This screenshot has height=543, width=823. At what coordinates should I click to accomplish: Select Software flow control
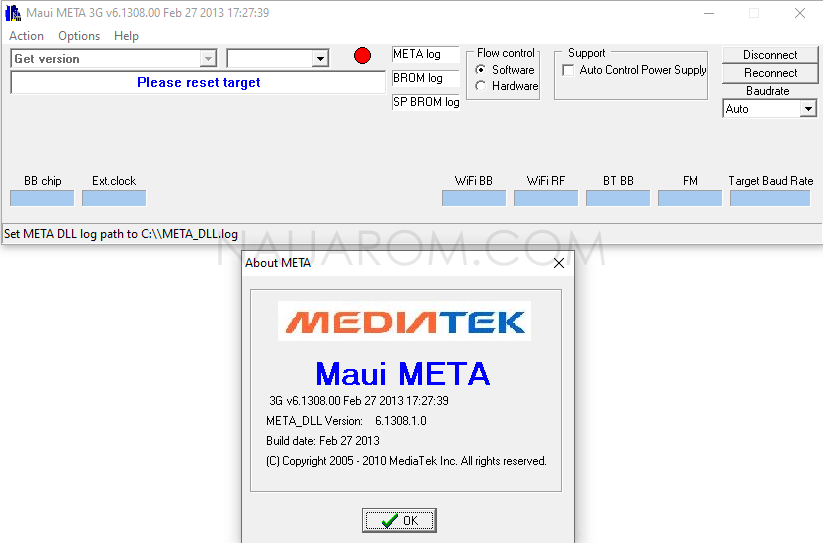504,70
